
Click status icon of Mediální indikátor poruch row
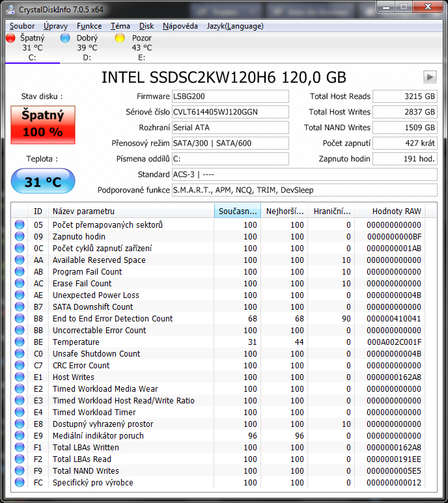(x=20, y=435)
